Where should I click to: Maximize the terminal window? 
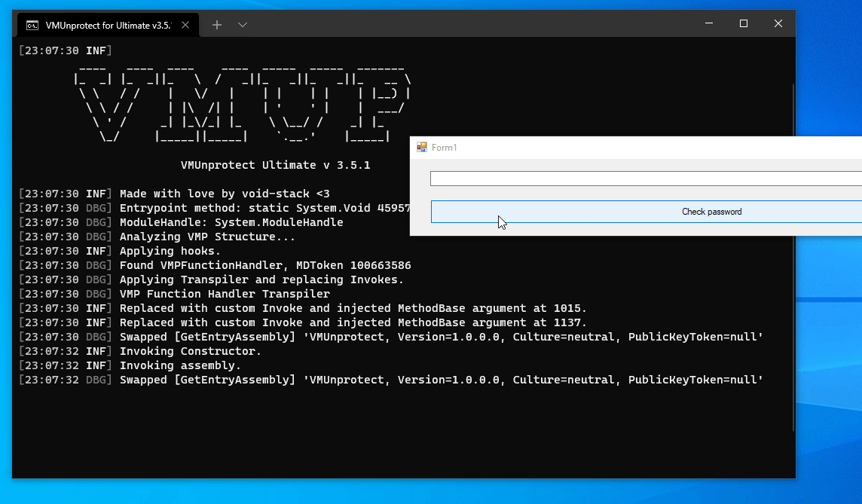pos(743,23)
